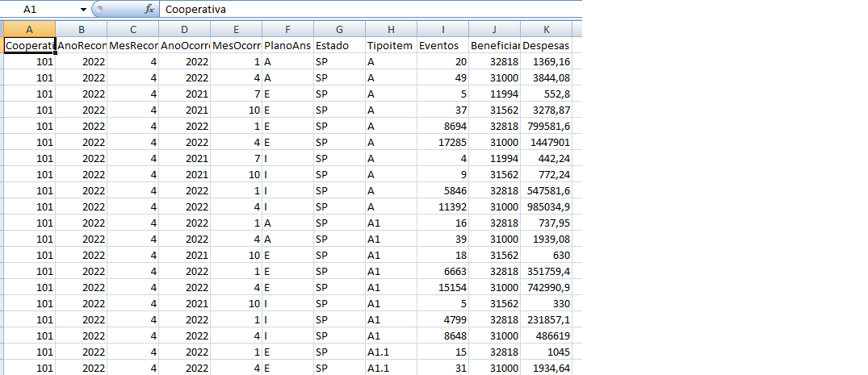The height and width of the screenshot is (375, 868).
Task: Click the Cooperativa header cell A1
Action: [x=29, y=46]
